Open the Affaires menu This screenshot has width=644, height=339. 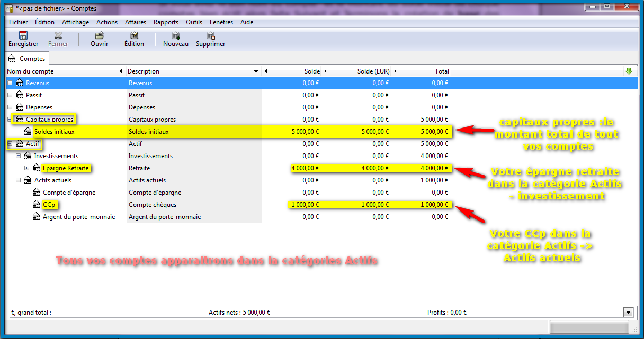coord(136,22)
